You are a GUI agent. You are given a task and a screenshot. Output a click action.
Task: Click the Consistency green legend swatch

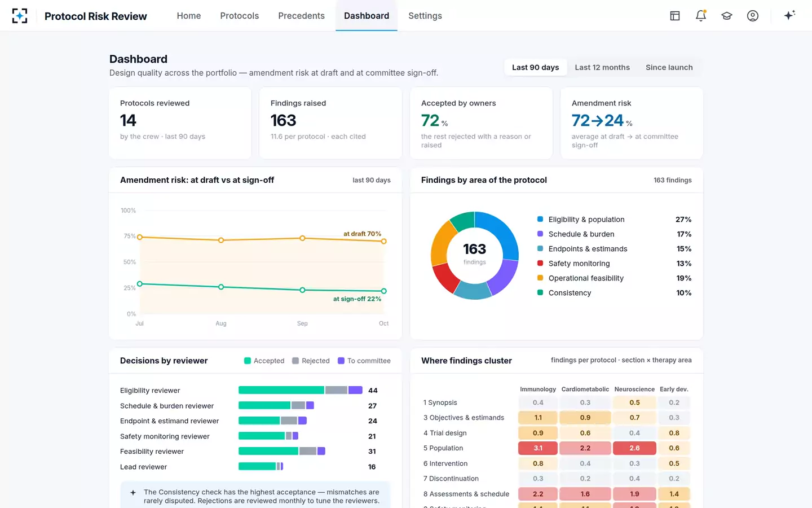[540, 292]
